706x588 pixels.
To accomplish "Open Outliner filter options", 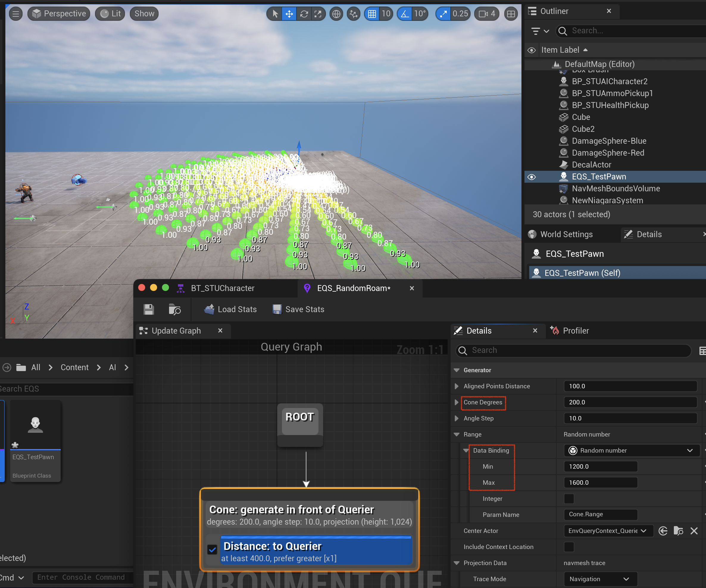I will pyautogui.click(x=540, y=31).
